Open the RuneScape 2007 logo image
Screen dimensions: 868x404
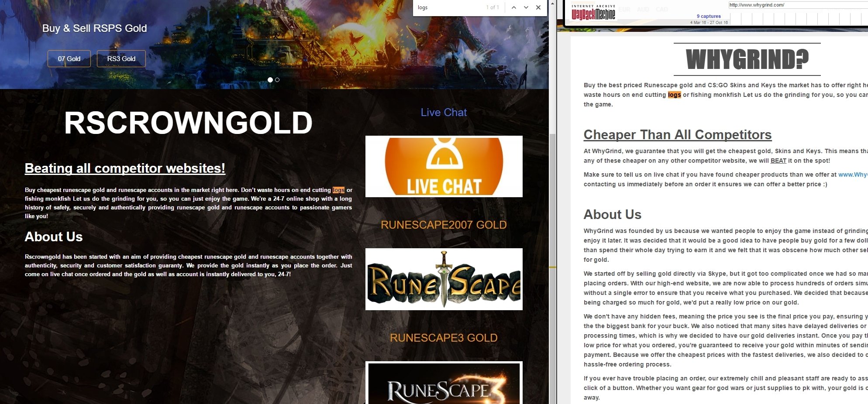pyautogui.click(x=444, y=279)
